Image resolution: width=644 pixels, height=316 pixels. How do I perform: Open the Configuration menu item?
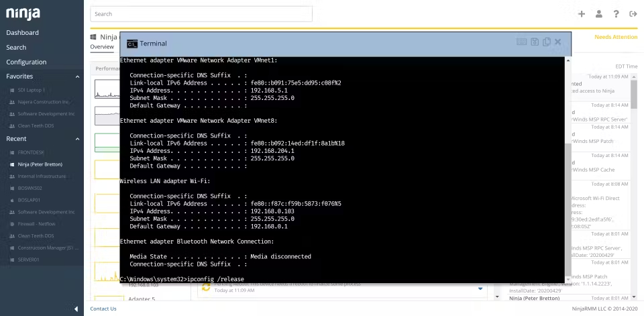[26, 62]
